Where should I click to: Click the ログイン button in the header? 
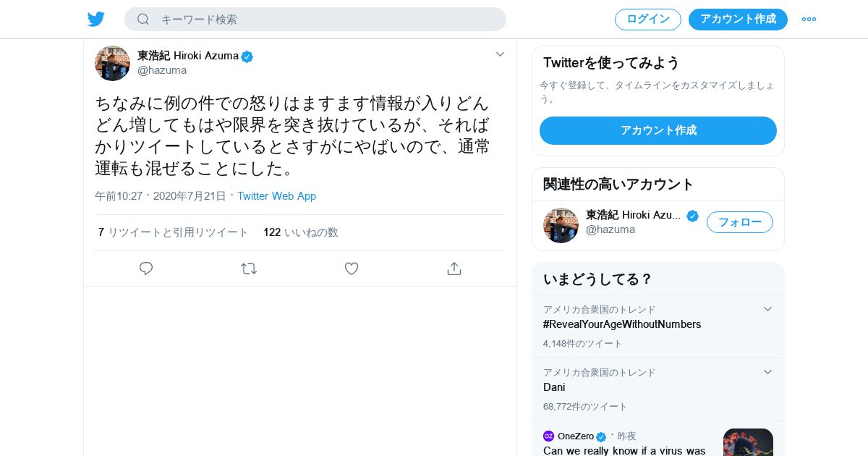pos(647,20)
